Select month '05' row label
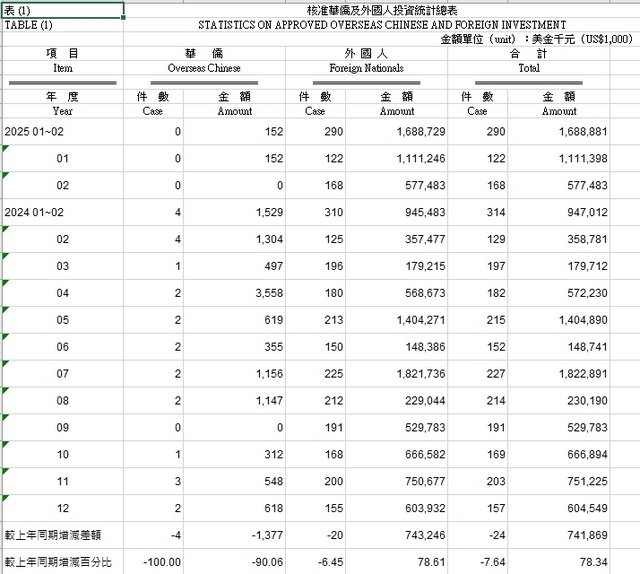The width and height of the screenshot is (640, 574). pos(62,320)
